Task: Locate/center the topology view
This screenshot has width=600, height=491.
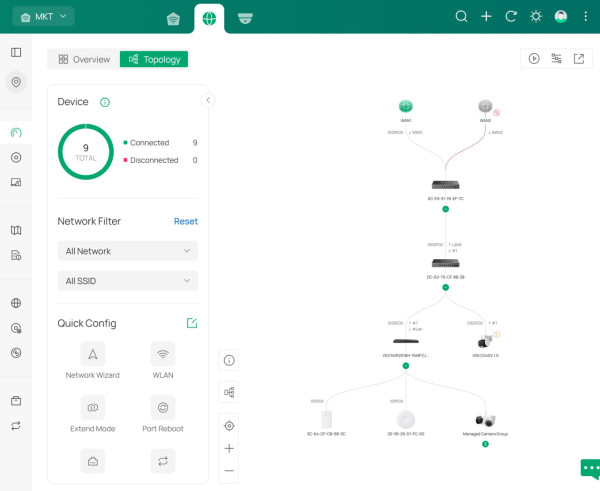Action: [x=229, y=426]
